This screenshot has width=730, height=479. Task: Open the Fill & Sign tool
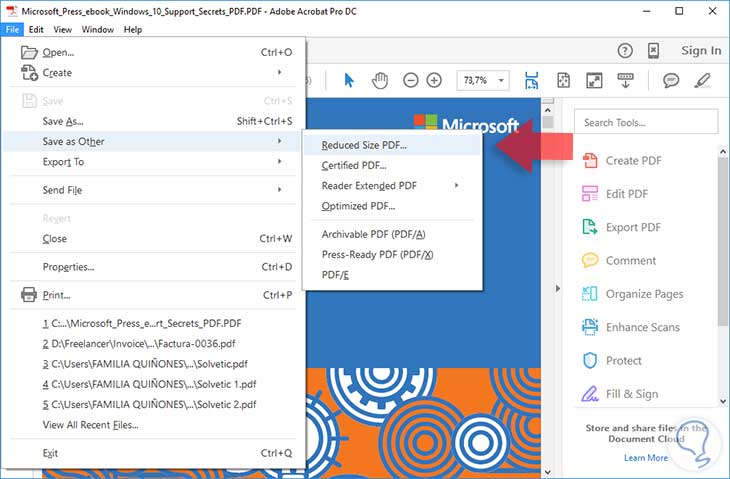coord(620,394)
